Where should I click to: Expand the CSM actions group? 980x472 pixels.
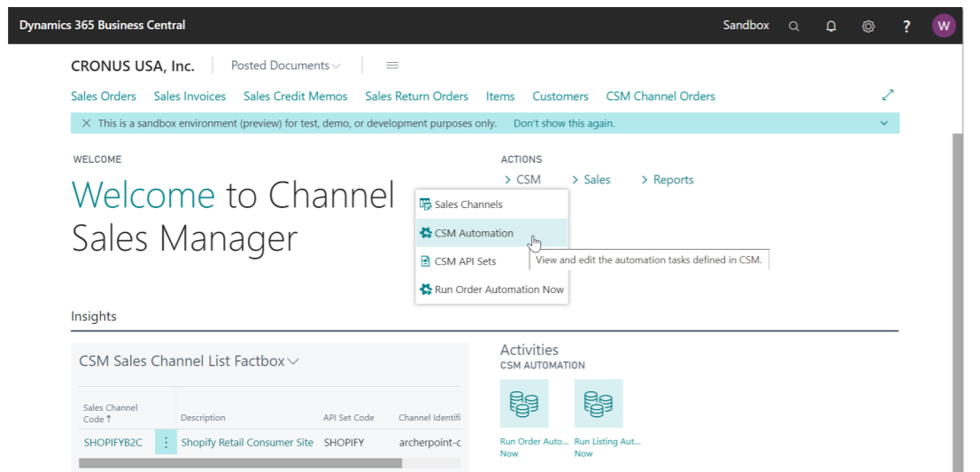(522, 180)
